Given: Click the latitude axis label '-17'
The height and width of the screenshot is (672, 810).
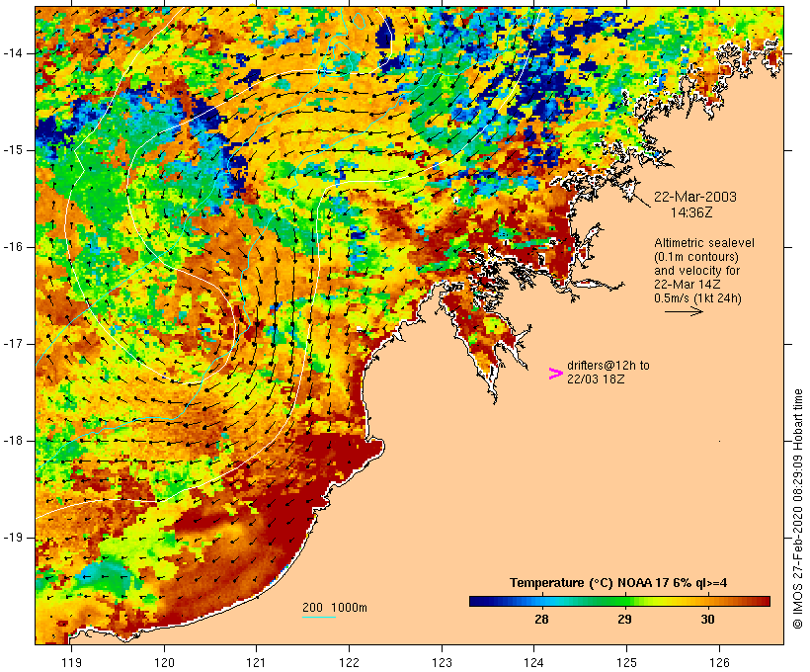Looking at the screenshot, I should tap(13, 344).
